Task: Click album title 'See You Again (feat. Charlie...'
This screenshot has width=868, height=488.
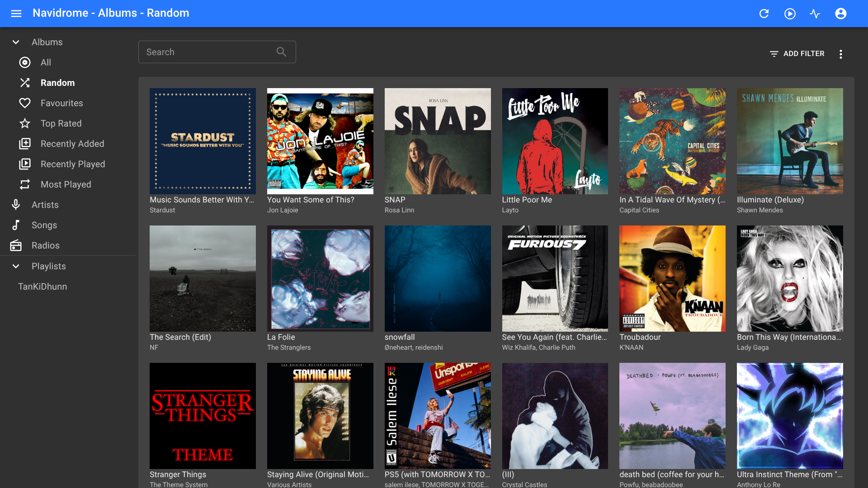Action: pos(555,337)
